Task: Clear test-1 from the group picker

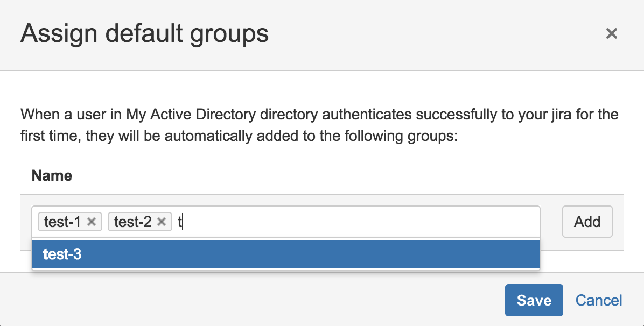Action: coord(92,221)
